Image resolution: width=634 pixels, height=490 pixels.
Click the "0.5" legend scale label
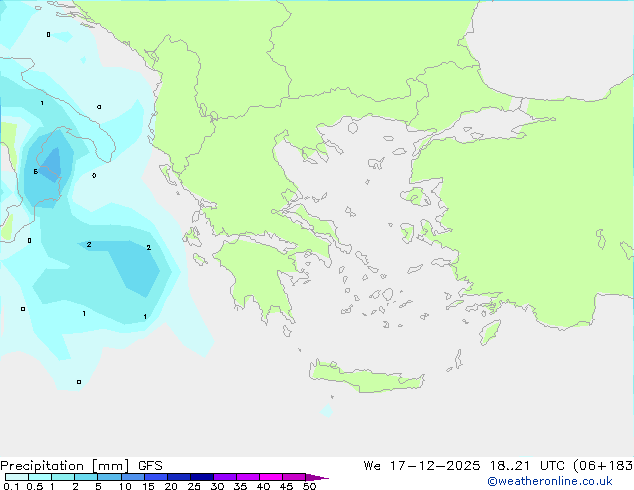[35, 486]
